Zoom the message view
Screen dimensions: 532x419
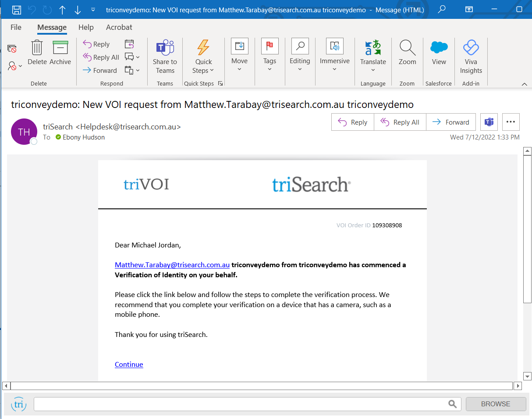pos(407,53)
